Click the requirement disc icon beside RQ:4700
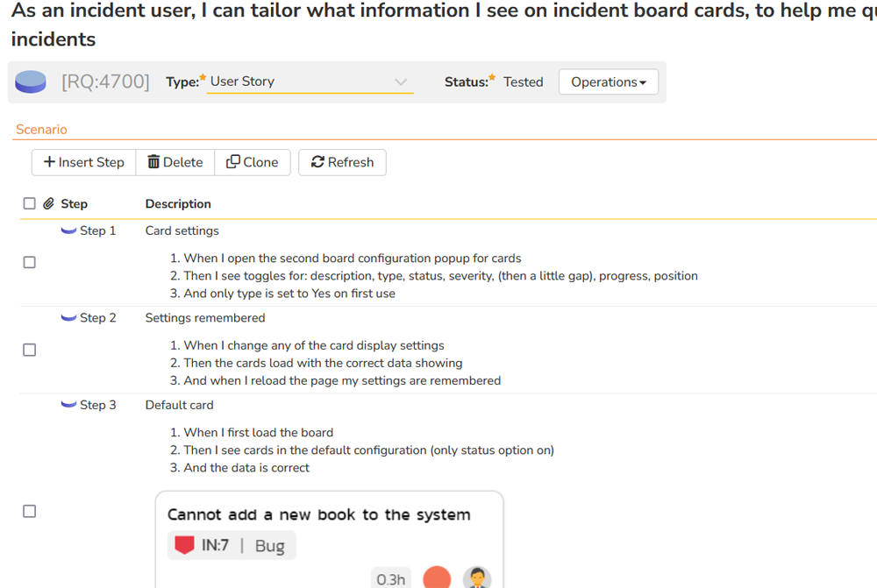 (x=31, y=81)
